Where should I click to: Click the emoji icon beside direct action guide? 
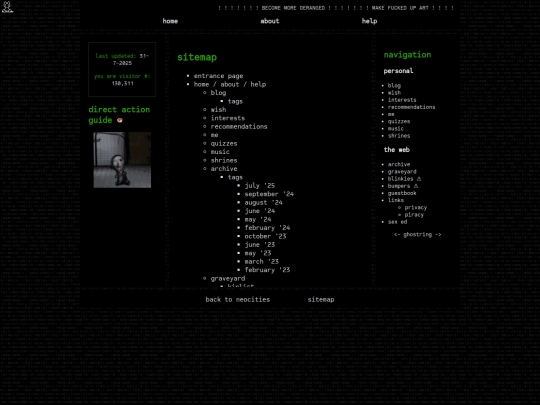pos(120,120)
